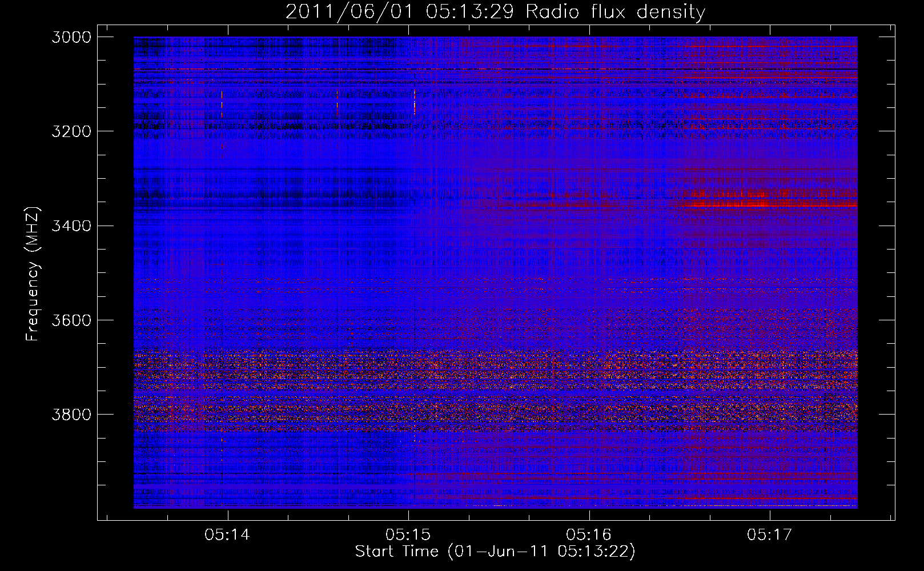Select the 3400 frequency axis label
Screen dimensions: 924x571
71,226
